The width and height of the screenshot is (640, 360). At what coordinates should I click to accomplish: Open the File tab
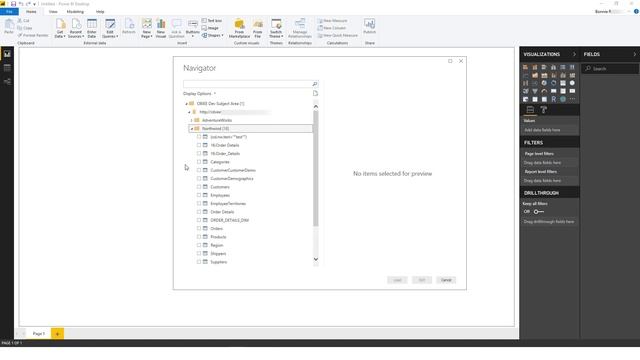pyautogui.click(x=9, y=11)
